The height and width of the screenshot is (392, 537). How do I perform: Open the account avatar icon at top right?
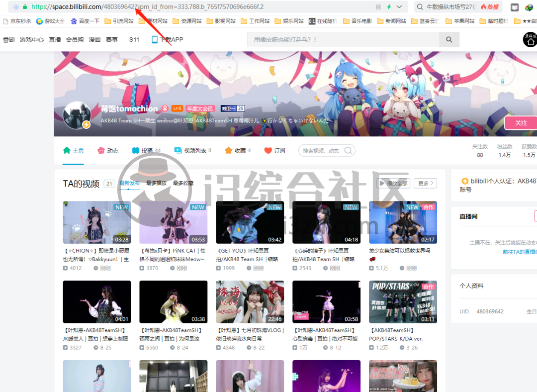pos(530,40)
